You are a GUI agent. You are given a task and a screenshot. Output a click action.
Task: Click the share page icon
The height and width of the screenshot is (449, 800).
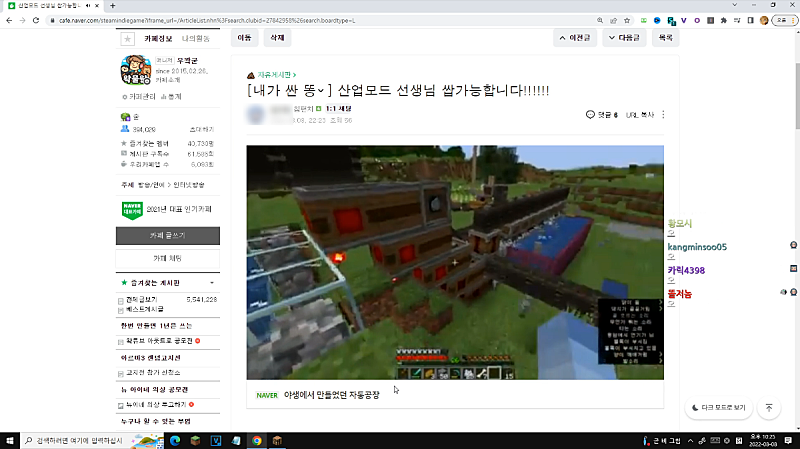(613, 20)
